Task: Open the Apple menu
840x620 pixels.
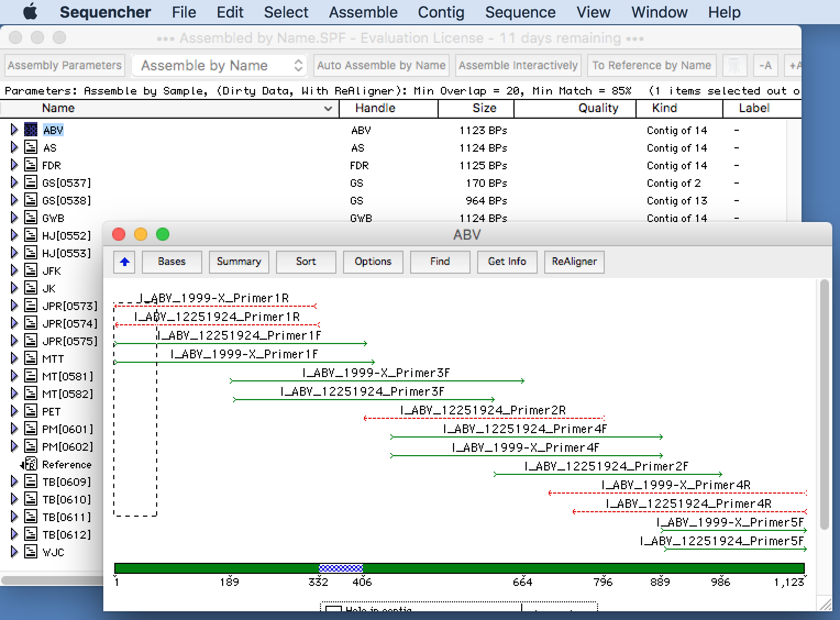Action: click(x=30, y=12)
